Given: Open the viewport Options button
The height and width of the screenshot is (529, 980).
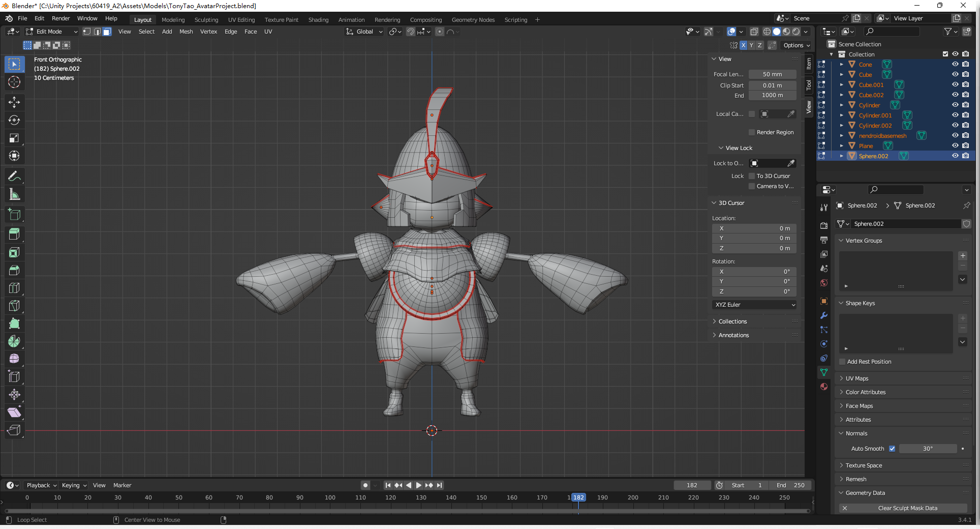Looking at the screenshot, I should tap(797, 45).
